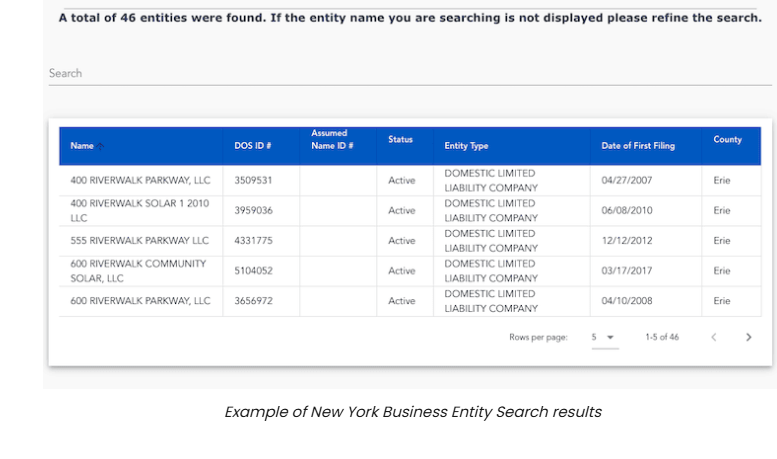
Task: Open 600 RIVERWALK COMMUNITY SOLAR, LLC
Action: click(x=138, y=271)
